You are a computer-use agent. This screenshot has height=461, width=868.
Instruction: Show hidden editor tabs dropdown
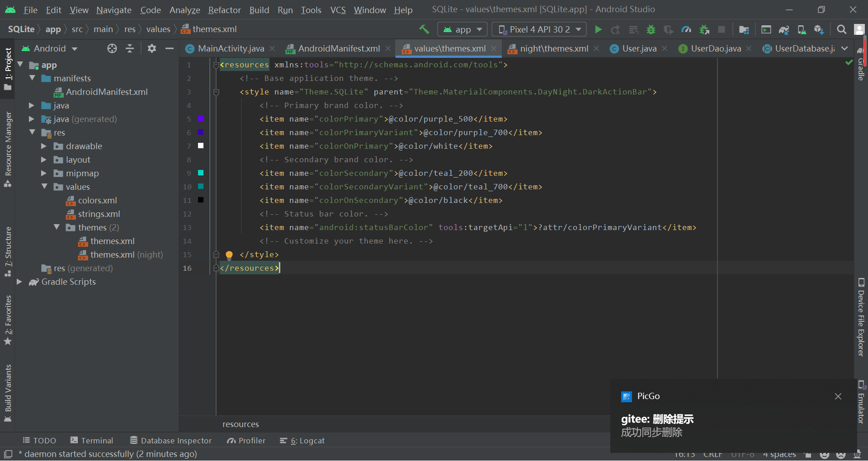click(844, 48)
